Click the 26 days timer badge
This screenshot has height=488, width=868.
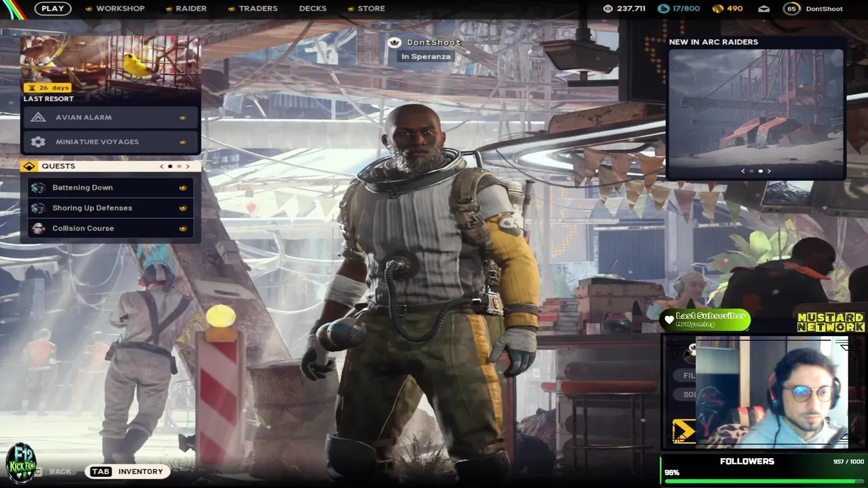click(47, 88)
